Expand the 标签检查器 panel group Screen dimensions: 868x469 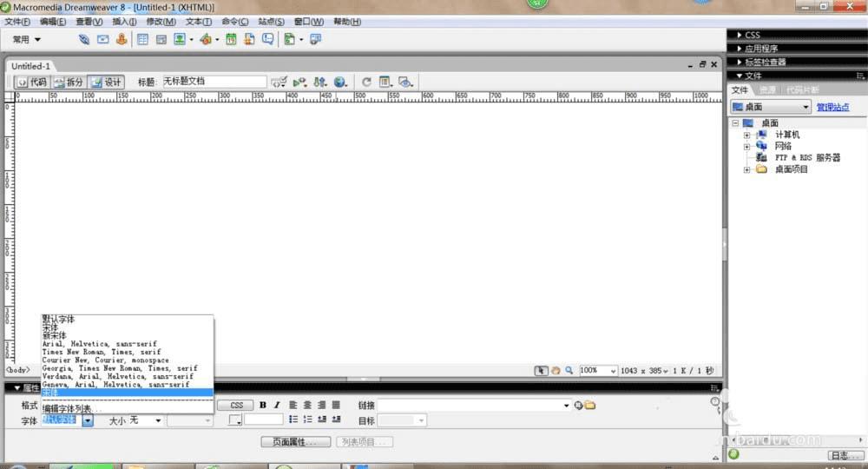[x=740, y=62]
